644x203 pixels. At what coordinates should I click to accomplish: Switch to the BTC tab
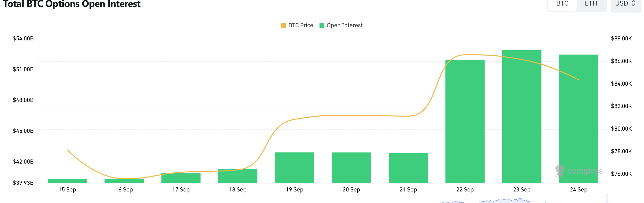[562, 4]
